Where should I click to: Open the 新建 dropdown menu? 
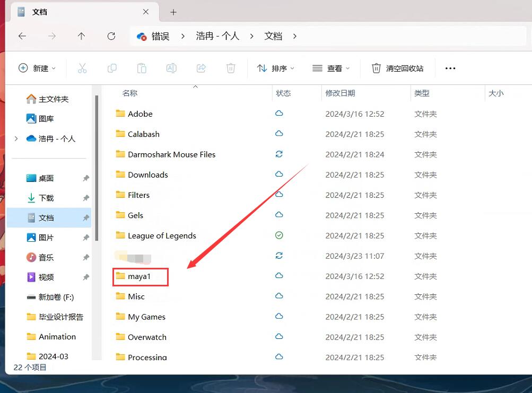37,68
